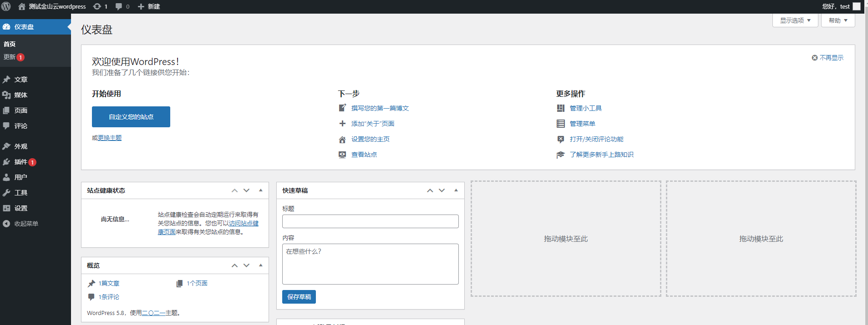Click the WordPress logo in admin bar
Viewport: 868px width, 325px height.
(x=6, y=6)
